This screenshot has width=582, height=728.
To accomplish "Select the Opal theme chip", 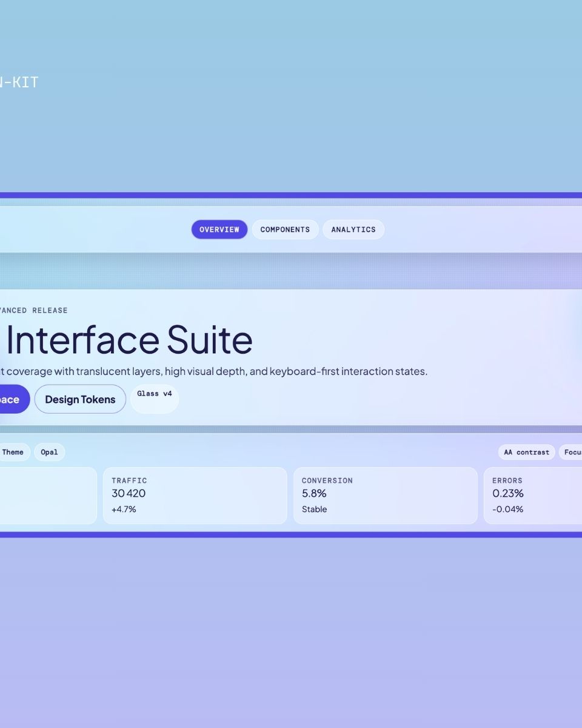I will pos(49,452).
